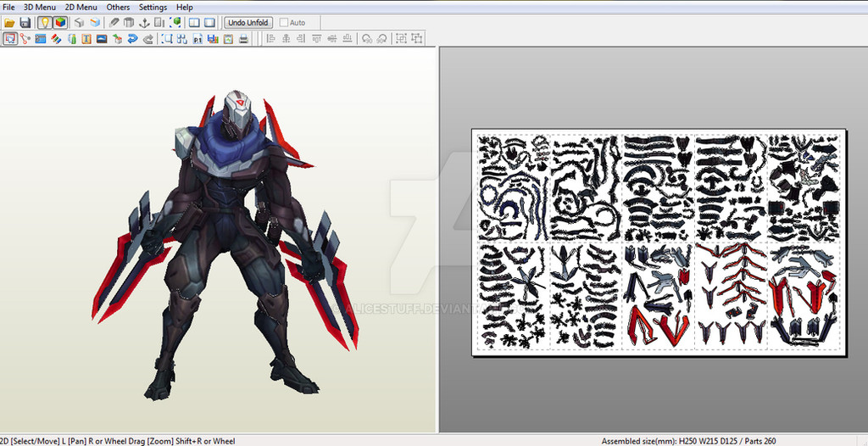Select the Select/Move arrow tool

coord(10,39)
